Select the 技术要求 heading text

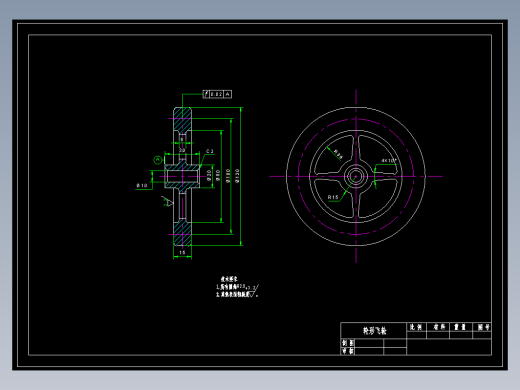pos(229,279)
